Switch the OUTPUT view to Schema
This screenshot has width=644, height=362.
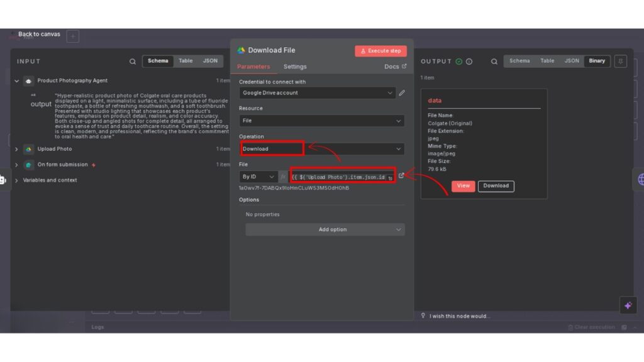tap(519, 61)
